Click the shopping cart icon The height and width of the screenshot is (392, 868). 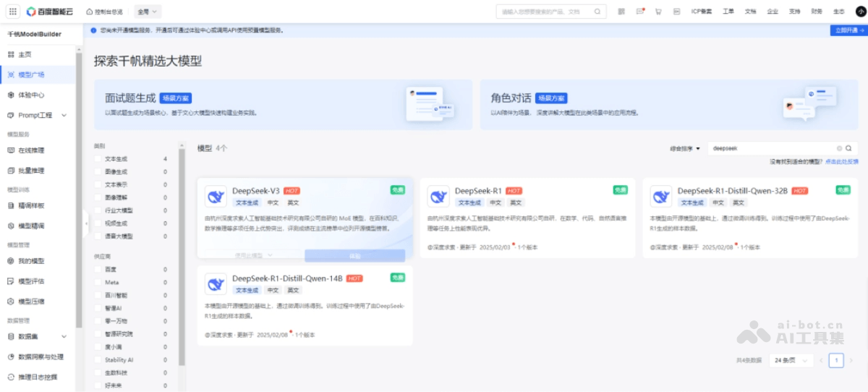tap(658, 12)
